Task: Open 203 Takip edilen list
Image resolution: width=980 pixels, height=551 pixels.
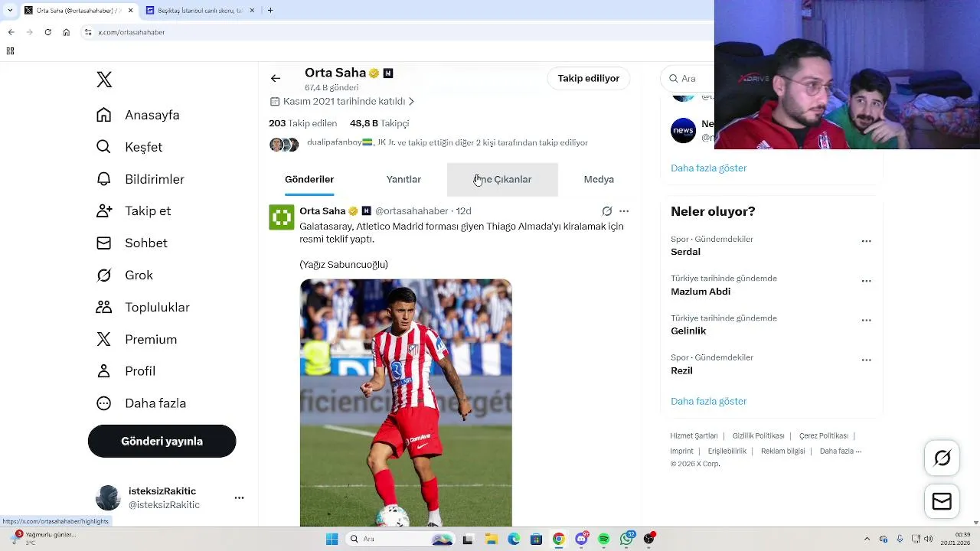Action: click(x=302, y=123)
